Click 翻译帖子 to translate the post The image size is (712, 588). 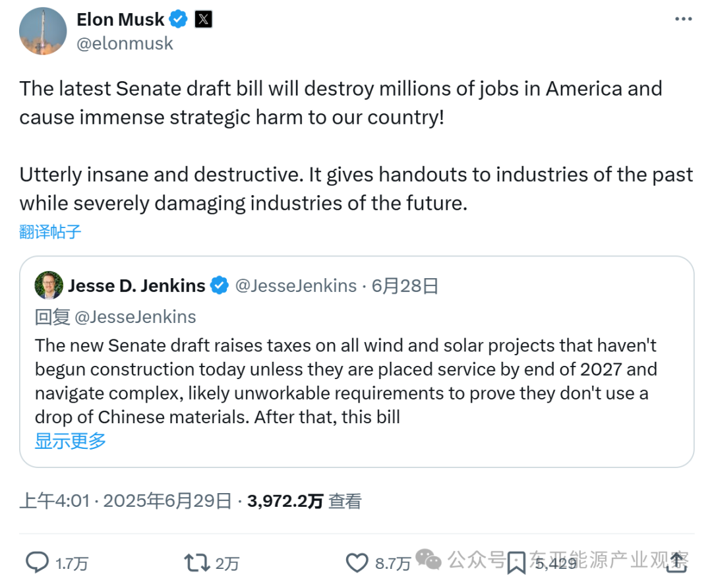click(x=50, y=231)
